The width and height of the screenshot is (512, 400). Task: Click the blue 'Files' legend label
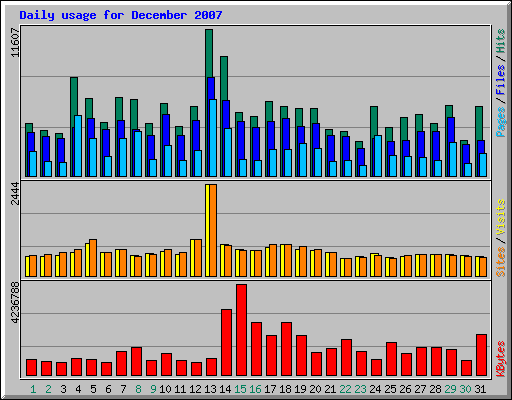501,79
